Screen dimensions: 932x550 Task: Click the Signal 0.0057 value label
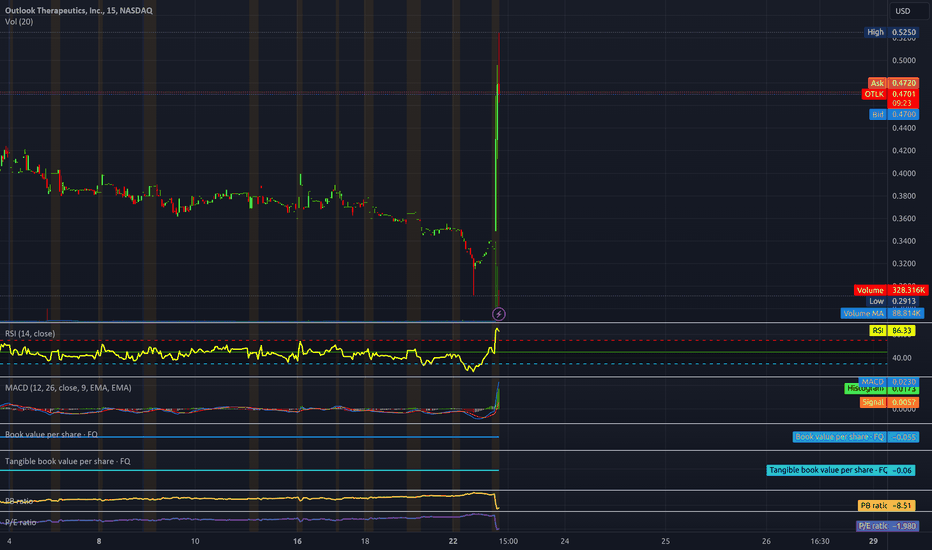point(889,403)
